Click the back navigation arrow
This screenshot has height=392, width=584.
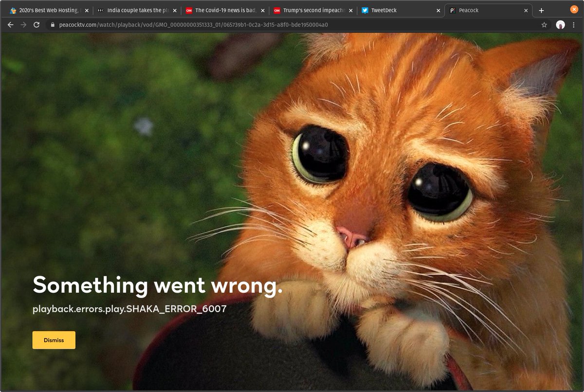pos(10,25)
